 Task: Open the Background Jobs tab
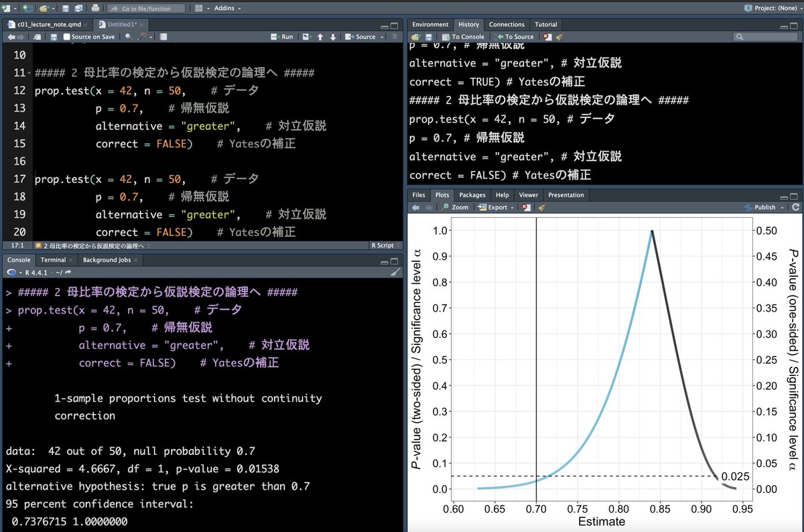tap(107, 259)
